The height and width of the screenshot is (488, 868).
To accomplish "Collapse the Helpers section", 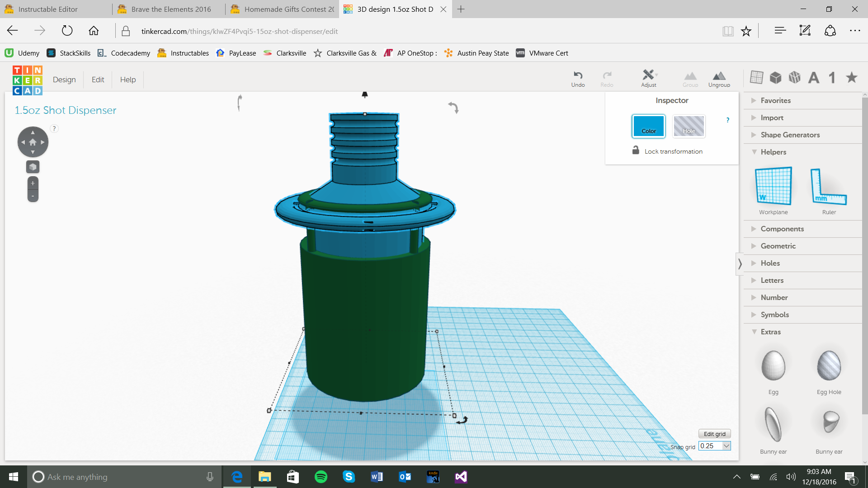I will click(773, 152).
